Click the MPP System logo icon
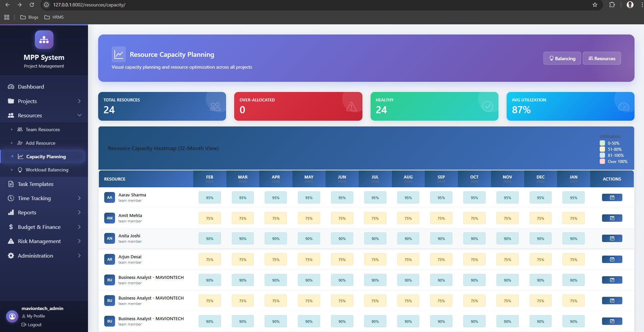This screenshot has height=332, width=644. pos(44,40)
